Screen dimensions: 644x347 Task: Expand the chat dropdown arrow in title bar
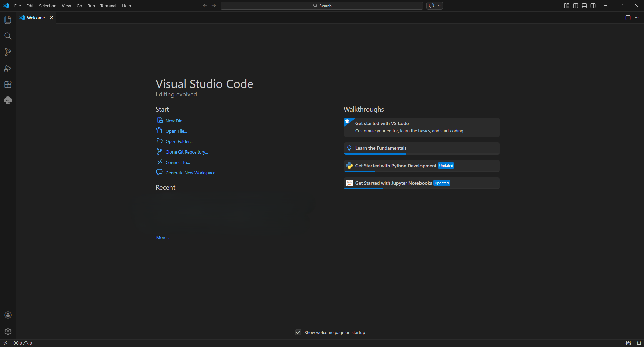pyautogui.click(x=439, y=6)
